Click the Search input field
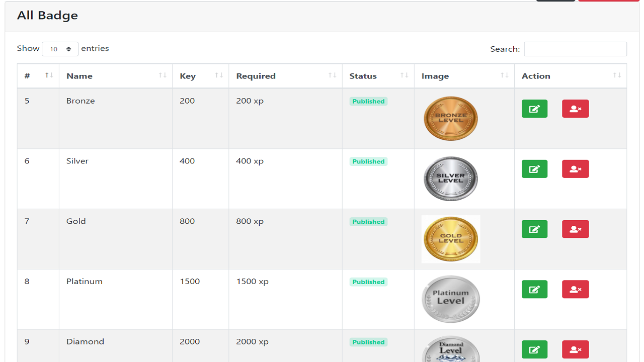This screenshot has width=644, height=362. 575,49
